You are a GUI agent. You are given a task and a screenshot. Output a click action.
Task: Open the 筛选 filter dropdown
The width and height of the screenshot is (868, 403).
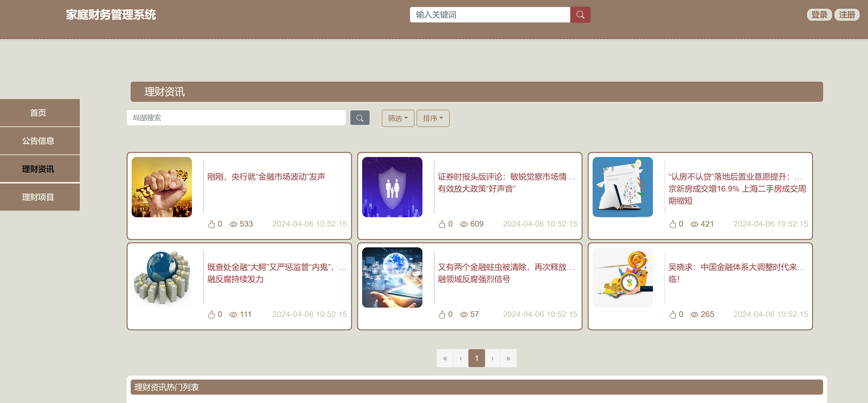(398, 118)
